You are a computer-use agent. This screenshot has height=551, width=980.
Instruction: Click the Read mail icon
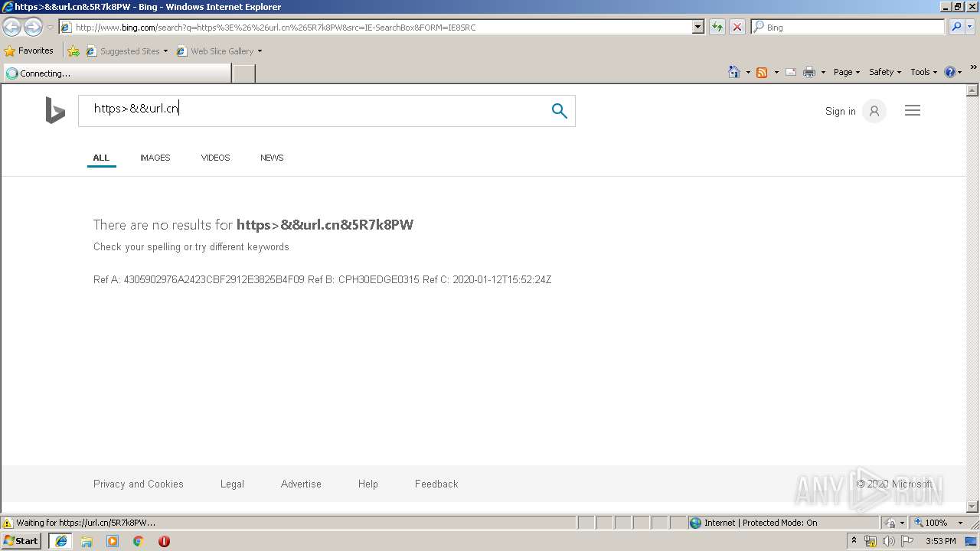coord(791,72)
